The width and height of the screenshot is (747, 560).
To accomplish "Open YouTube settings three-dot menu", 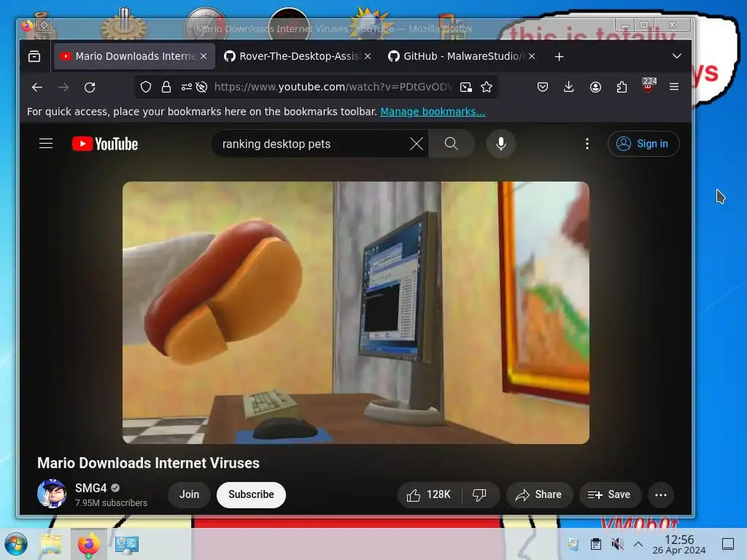I will 587,144.
